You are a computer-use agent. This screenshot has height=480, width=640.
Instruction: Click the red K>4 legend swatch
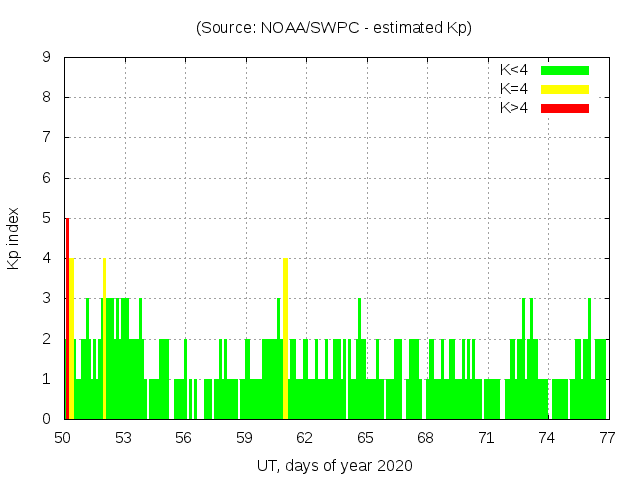click(565, 108)
